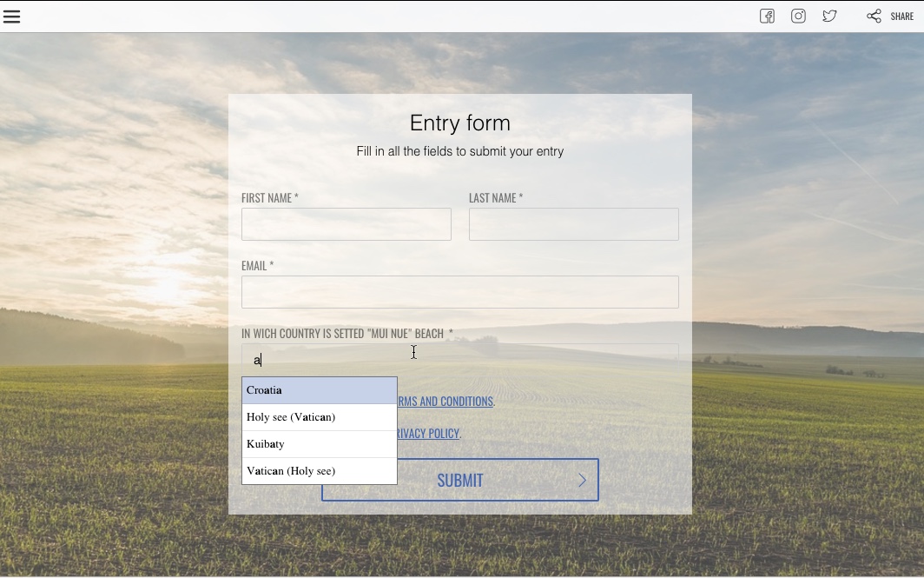Focus the First Name input field

346,224
